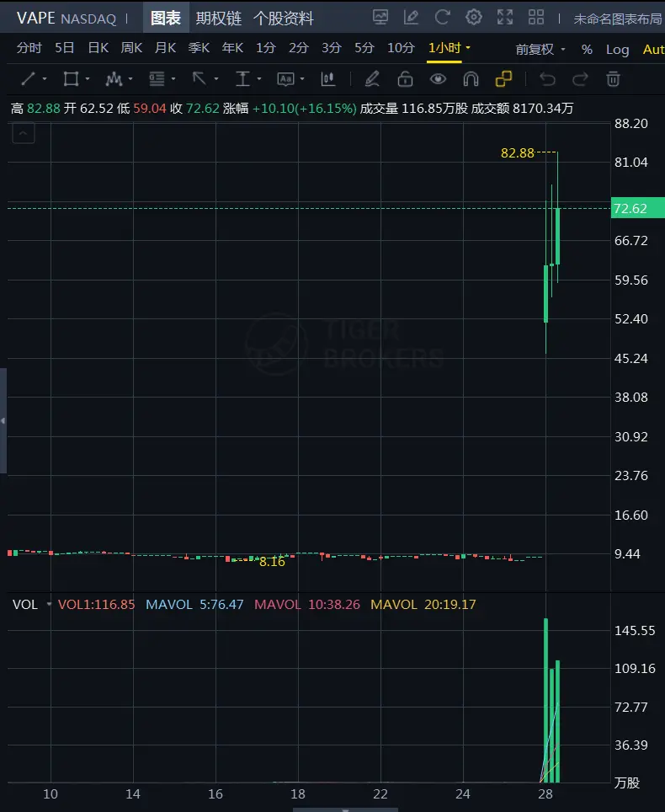Refresh the chart data
665x812 pixels.
click(x=443, y=18)
